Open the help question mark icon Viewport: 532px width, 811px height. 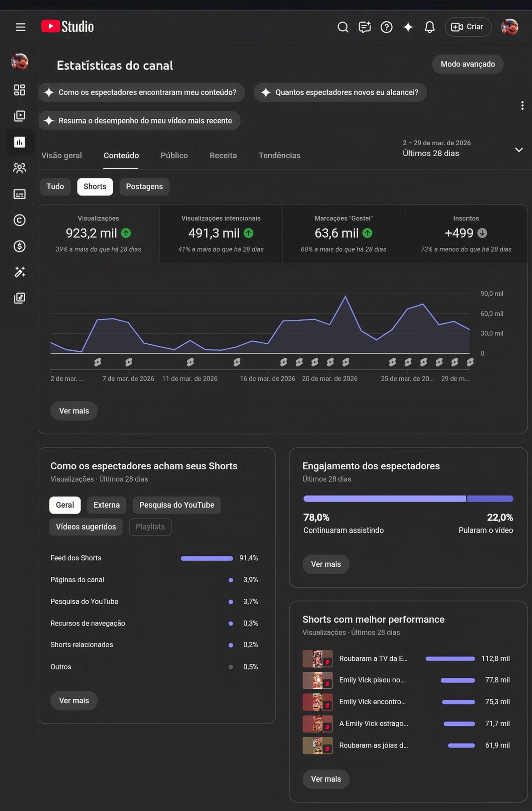[x=386, y=27]
